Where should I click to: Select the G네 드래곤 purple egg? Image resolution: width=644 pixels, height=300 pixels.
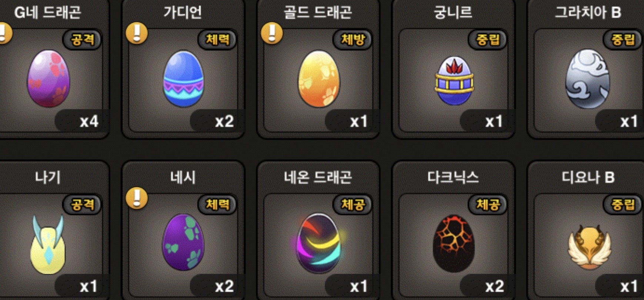tap(48, 79)
